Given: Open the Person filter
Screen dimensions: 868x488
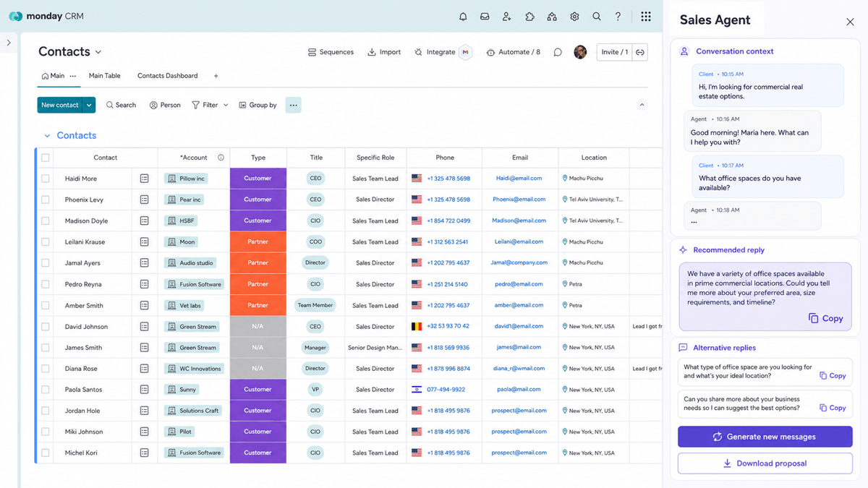Looking at the screenshot, I should pyautogui.click(x=165, y=105).
